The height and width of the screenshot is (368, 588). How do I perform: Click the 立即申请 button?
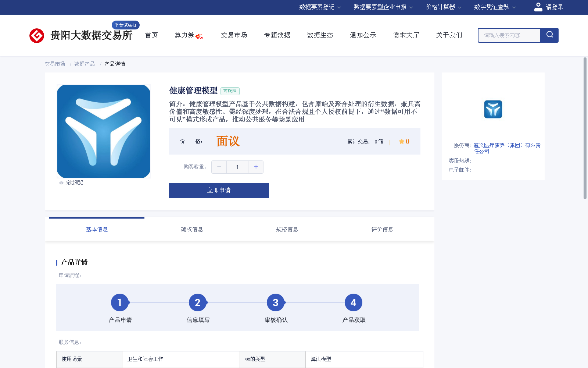[x=219, y=191]
